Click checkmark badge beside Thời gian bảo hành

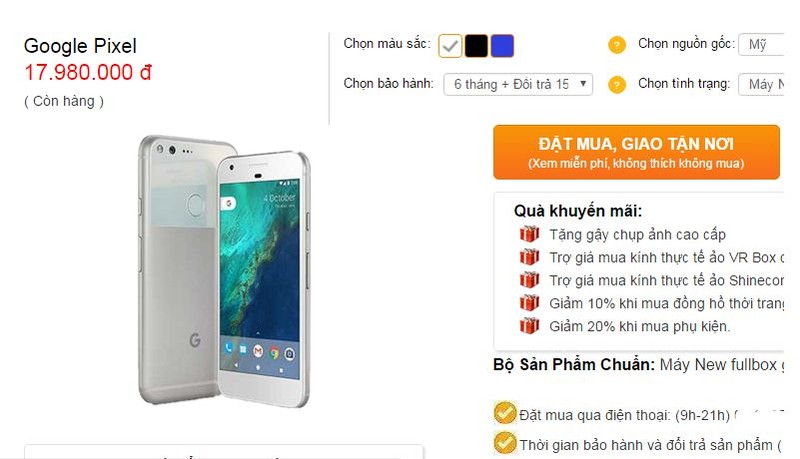point(505,443)
